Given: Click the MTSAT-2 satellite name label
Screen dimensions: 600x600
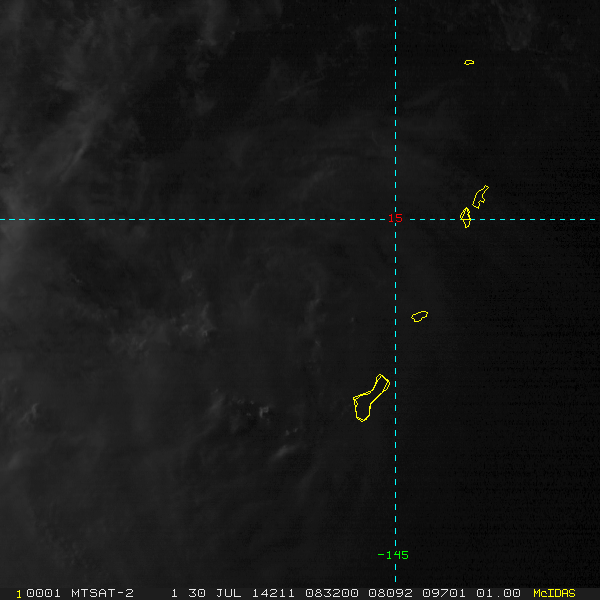Looking at the screenshot, I should pyautogui.click(x=102, y=593).
